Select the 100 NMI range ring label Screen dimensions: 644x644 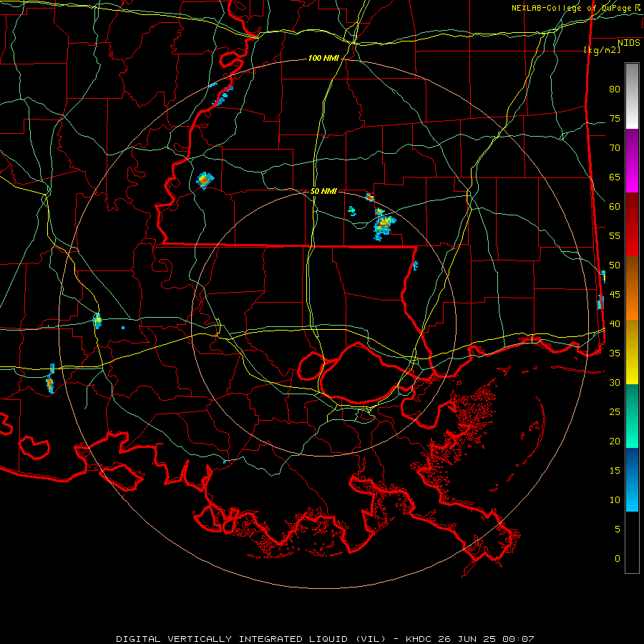pos(323,59)
